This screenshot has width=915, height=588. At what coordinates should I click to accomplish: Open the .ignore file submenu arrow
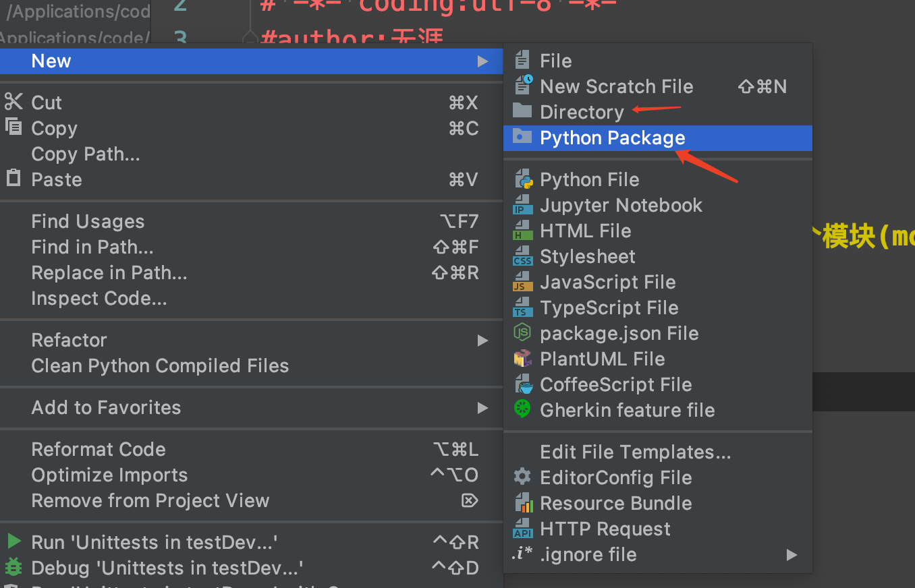coord(792,555)
